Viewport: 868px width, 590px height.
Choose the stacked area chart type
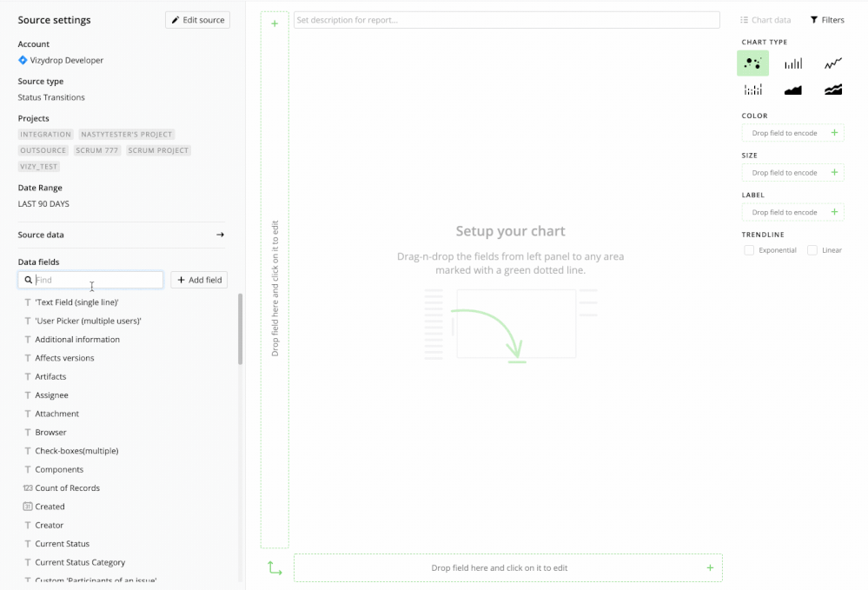tap(832, 89)
